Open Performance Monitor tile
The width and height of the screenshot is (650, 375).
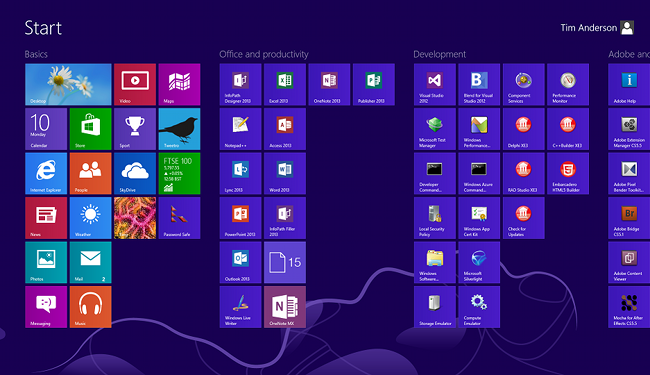coord(568,85)
